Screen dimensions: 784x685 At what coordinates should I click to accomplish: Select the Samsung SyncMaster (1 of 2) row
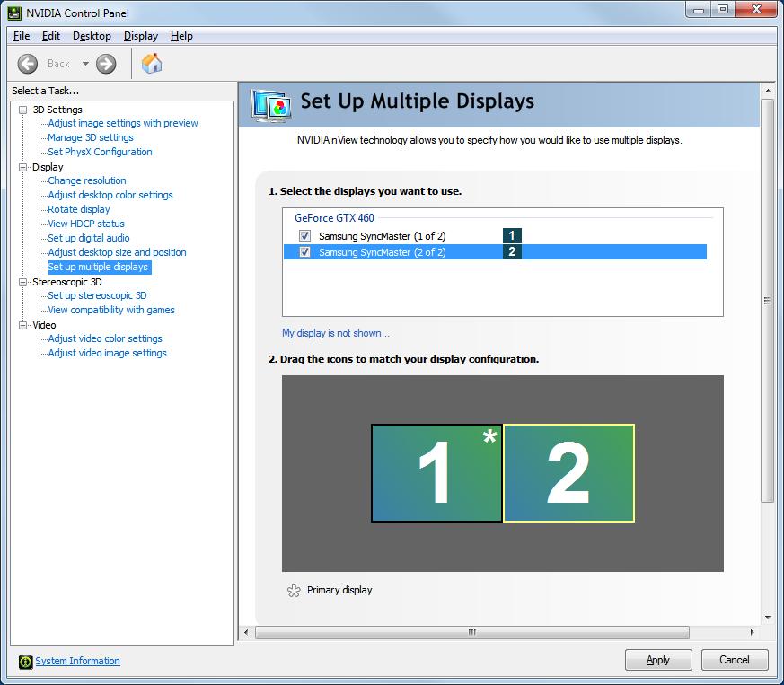point(495,235)
